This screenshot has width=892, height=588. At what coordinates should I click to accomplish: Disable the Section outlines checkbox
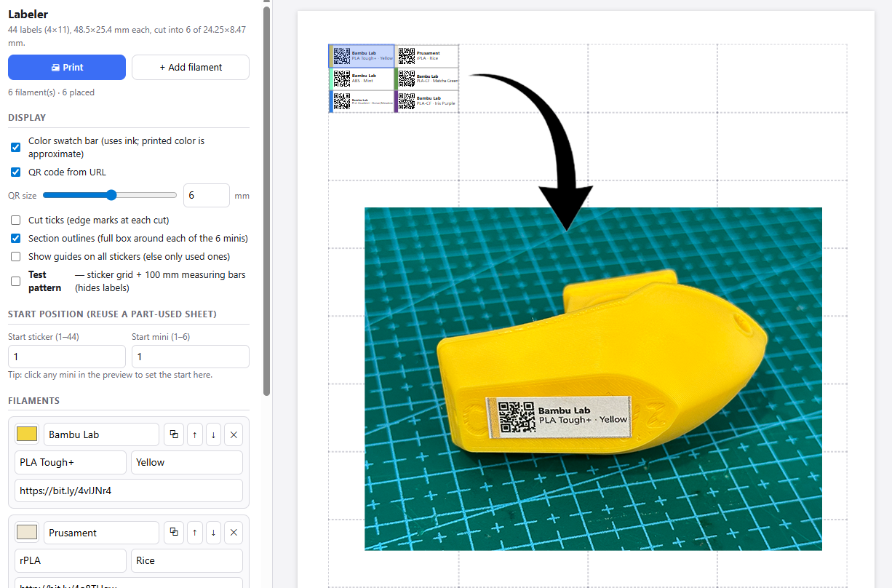(15, 238)
